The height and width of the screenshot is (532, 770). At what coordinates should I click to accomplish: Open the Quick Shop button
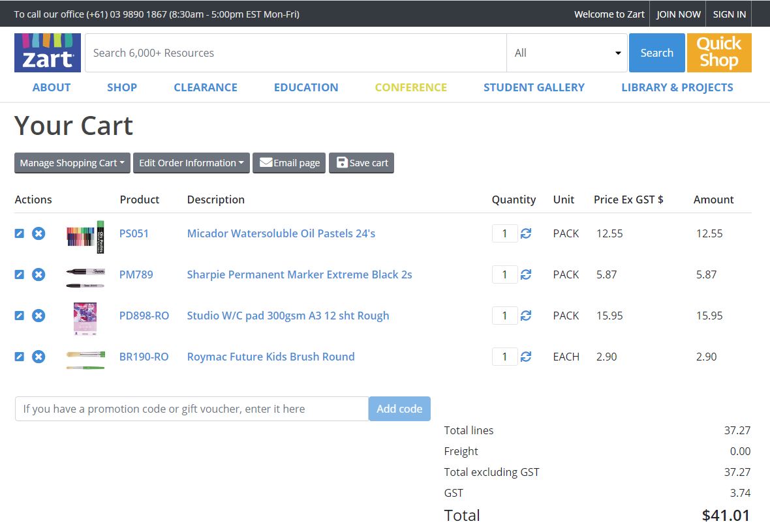[719, 53]
